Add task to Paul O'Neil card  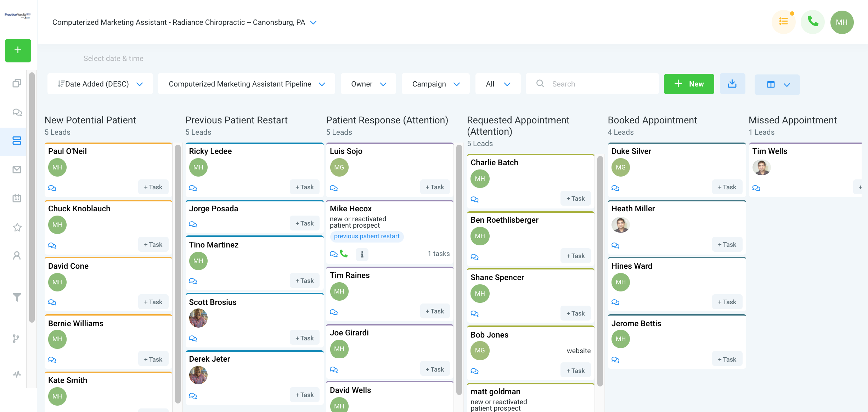pyautogui.click(x=153, y=187)
